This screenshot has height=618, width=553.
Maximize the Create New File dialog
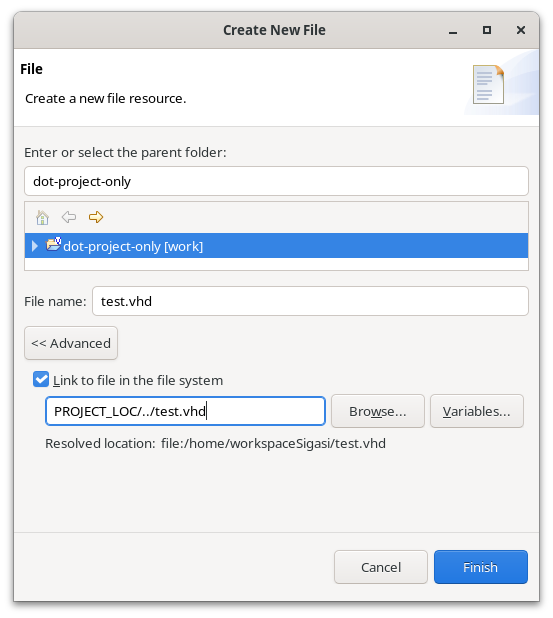(x=487, y=30)
